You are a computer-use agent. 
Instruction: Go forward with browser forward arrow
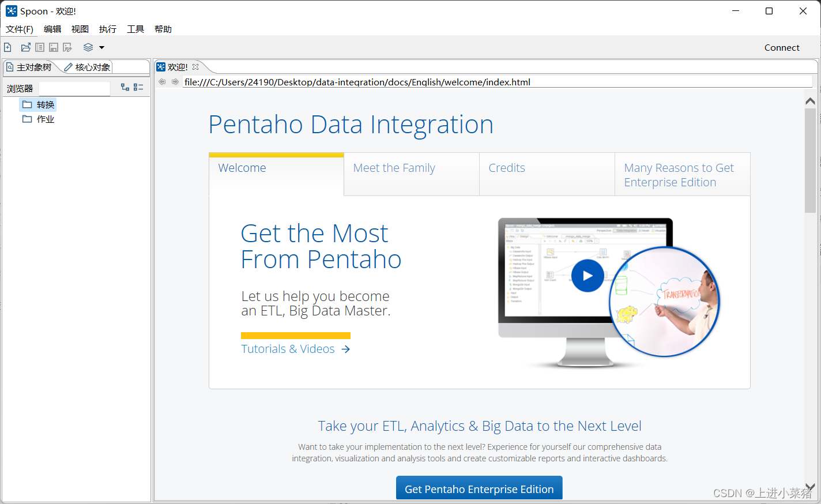(175, 82)
